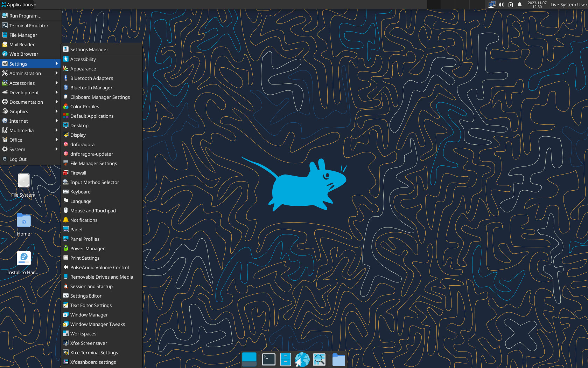
Task: Select the Appearance settings entry
Action: (x=101, y=69)
